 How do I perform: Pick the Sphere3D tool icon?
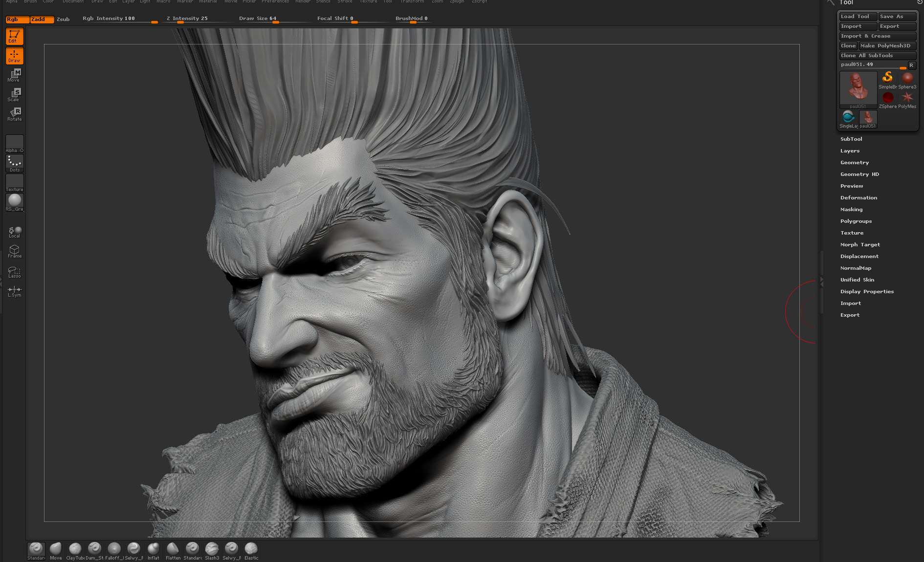[907, 80]
